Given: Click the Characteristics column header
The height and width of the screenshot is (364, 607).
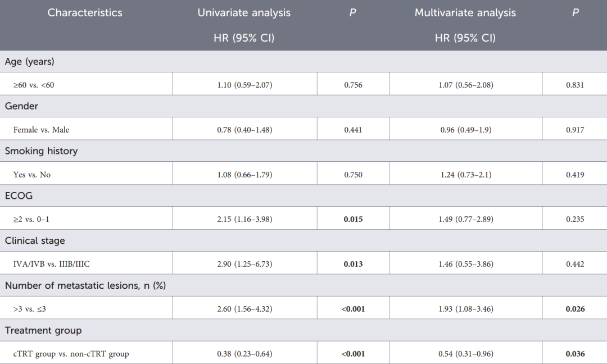Looking at the screenshot, I should [x=85, y=13].
